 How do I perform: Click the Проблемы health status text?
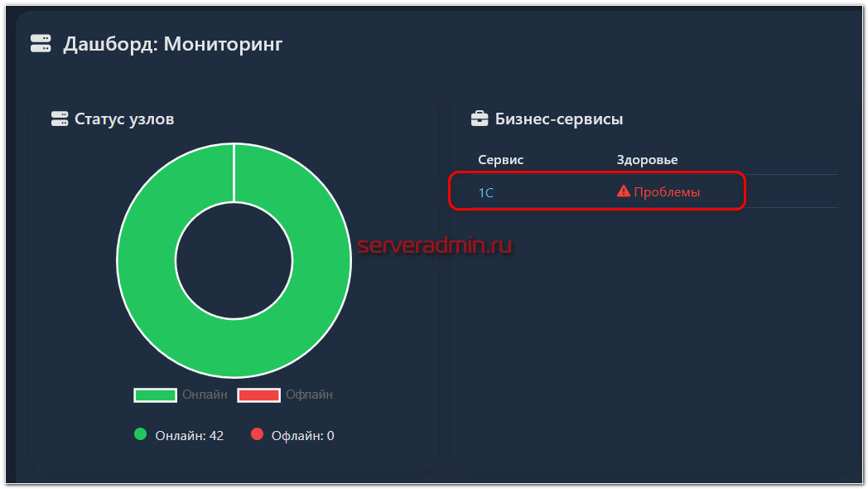[x=667, y=191]
